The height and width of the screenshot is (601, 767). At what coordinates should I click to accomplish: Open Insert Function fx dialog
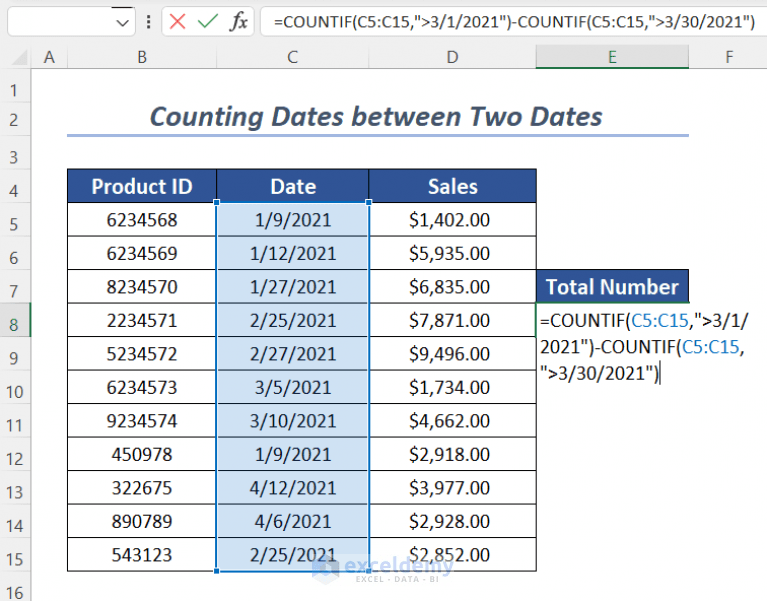(239, 22)
